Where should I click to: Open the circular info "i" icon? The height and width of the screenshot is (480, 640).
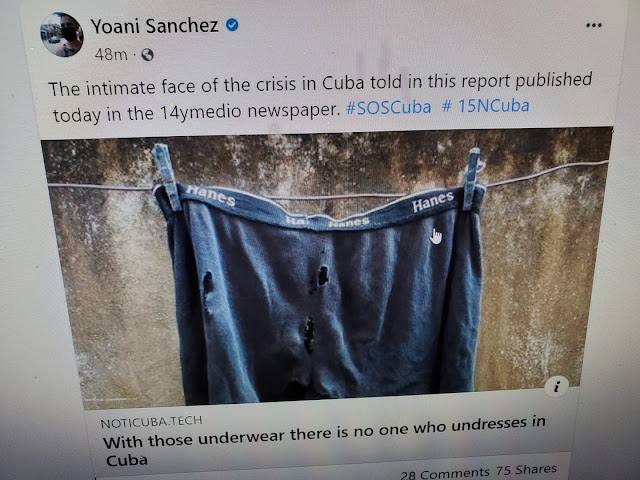pyautogui.click(x=557, y=385)
